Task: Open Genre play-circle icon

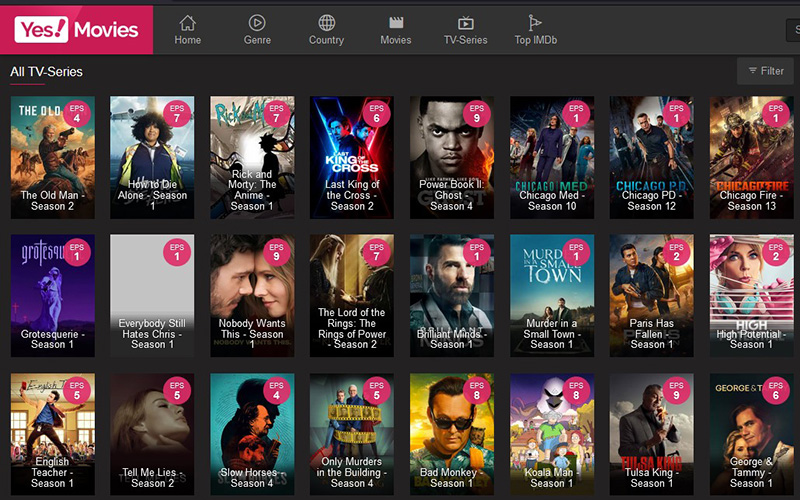Action: 257,23
